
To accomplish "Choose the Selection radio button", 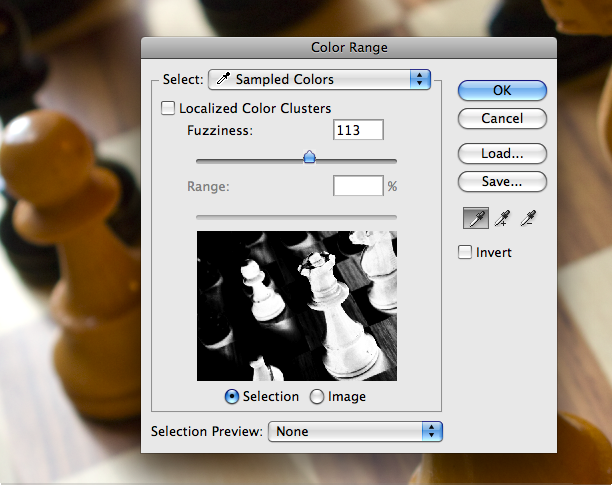I will click(232, 397).
